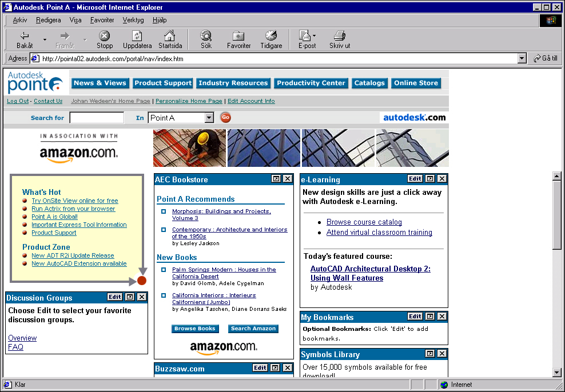This screenshot has height=392, width=565.
Task: Click the Search for text field
Action: pyautogui.click(x=97, y=118)
